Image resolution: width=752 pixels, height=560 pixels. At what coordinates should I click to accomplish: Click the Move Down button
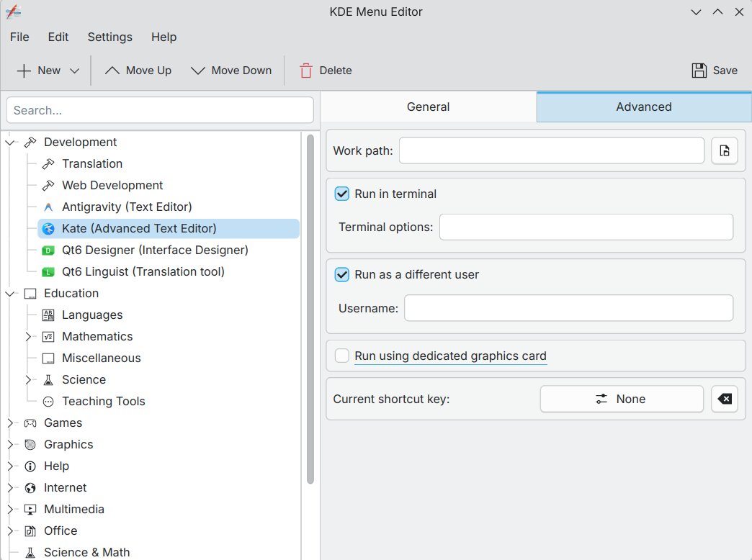click(231, 71)
